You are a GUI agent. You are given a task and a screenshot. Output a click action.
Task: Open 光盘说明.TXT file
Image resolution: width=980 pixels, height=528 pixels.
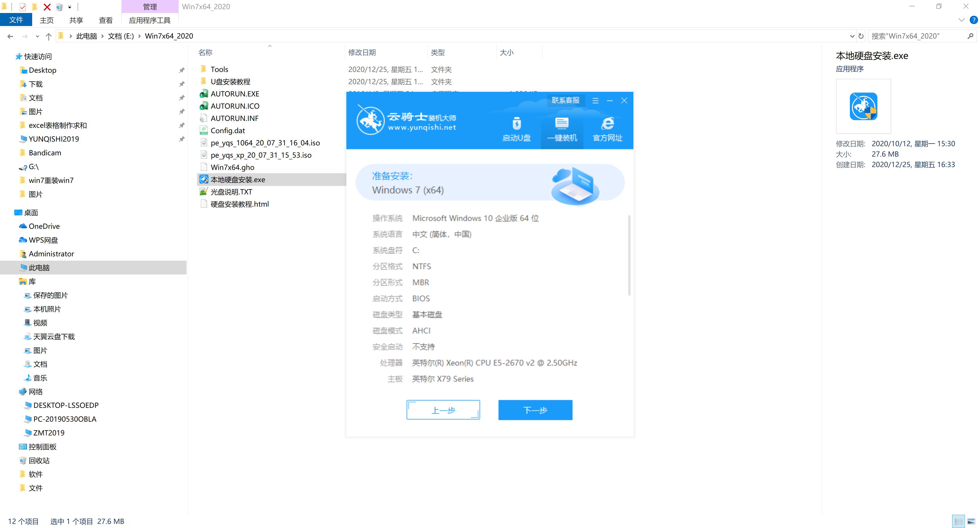[231, 191]
